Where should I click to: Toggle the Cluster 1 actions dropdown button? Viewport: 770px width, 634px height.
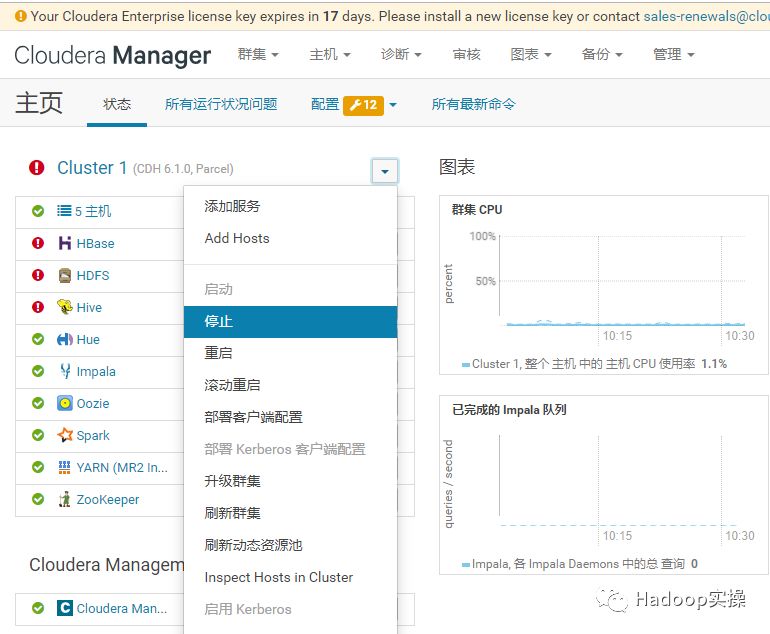[x=385, y=171]
